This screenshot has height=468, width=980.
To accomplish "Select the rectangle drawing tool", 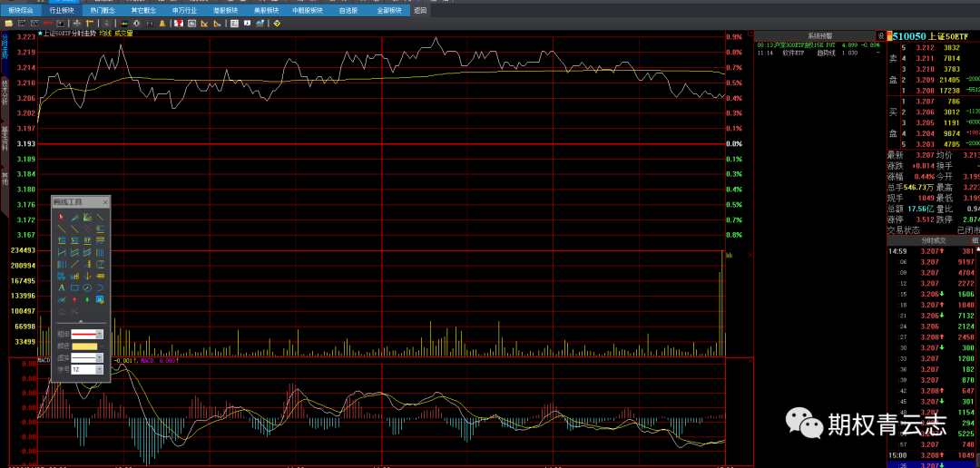I will 73,288.
